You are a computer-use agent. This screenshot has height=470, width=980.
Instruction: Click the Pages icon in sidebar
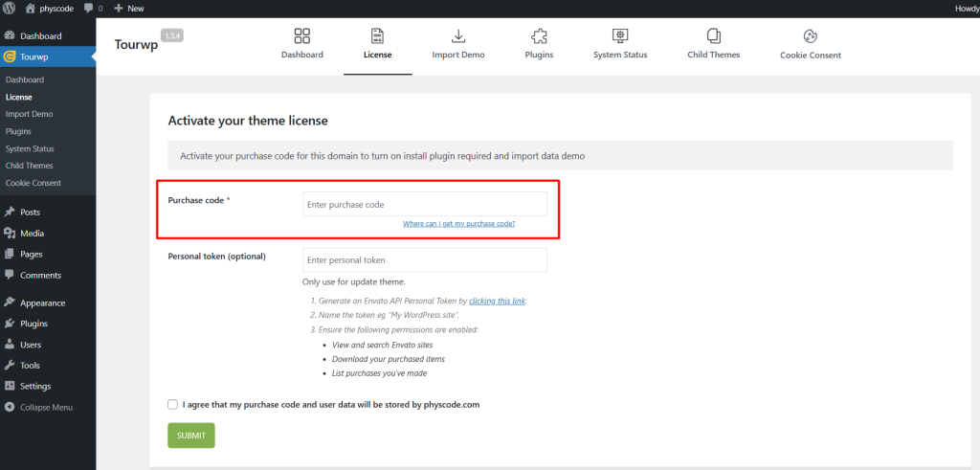coord(10,255)
